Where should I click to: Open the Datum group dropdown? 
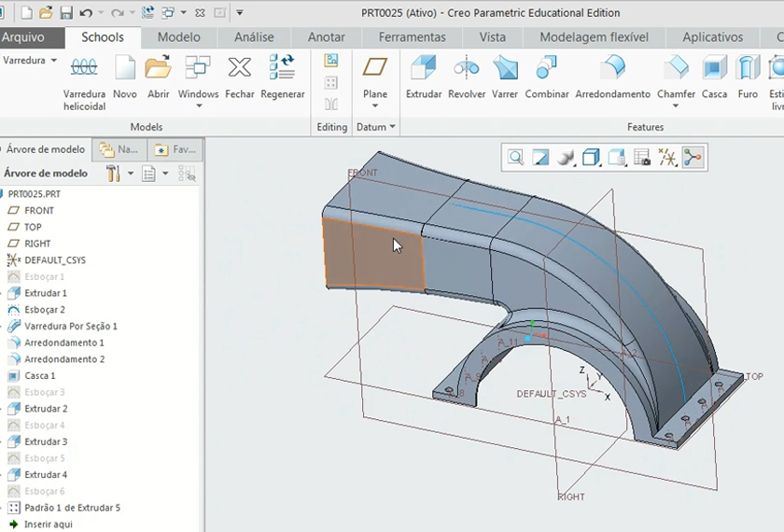392,127
